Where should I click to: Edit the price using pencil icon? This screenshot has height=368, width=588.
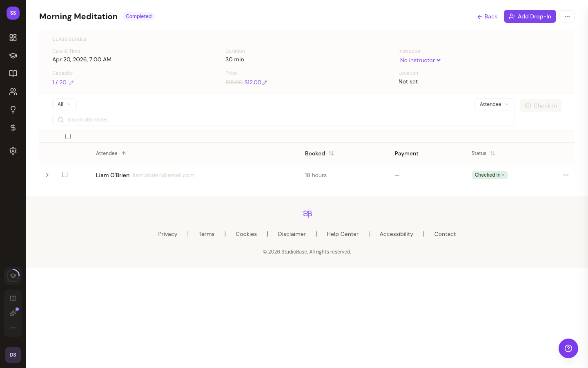coord(265,83)
